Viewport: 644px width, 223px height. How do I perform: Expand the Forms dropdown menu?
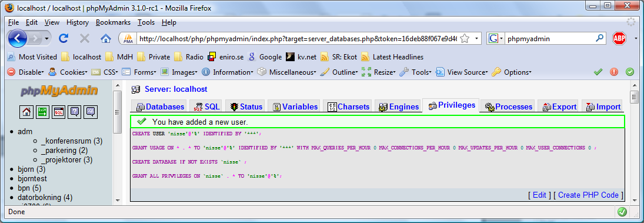coord(139,72)
